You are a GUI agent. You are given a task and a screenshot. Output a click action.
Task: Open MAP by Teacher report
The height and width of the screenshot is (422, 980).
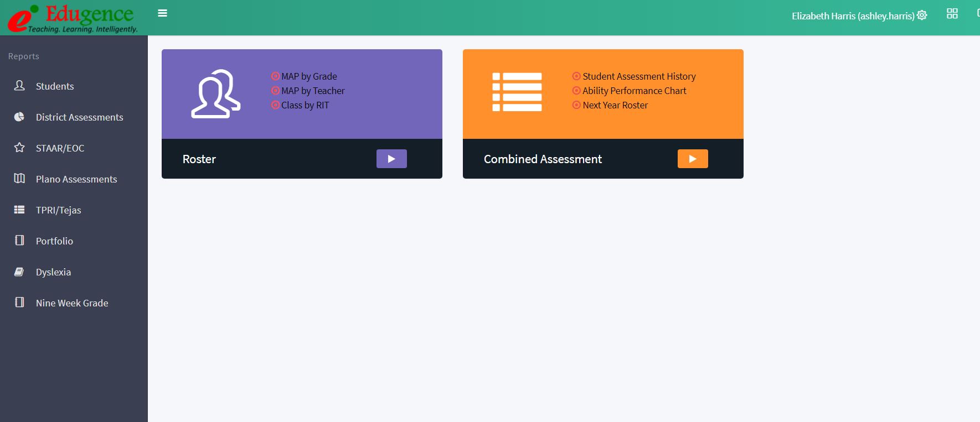[313, 91]
